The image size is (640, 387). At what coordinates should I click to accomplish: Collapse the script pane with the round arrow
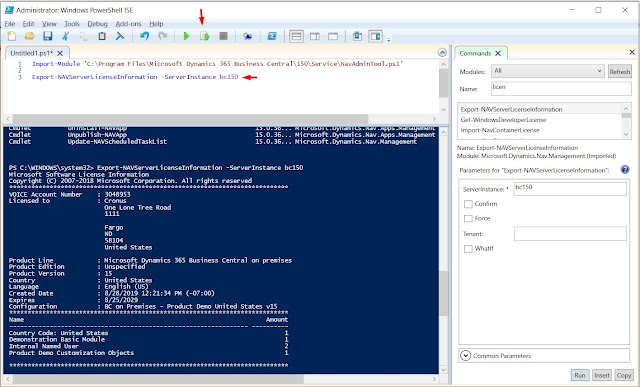[442, 53]
